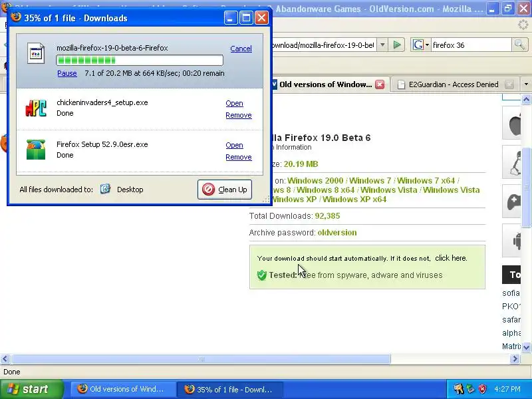Click the mozilla-firefox-19-0-beta-6 file icon
532x399 pixels.
(x=36, y=53)
